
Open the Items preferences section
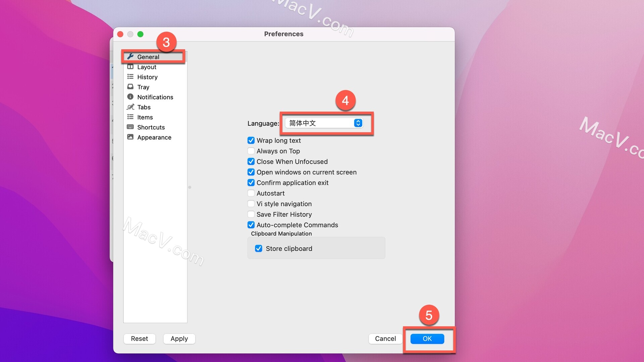pyautogui.click(x=145, y=117)
